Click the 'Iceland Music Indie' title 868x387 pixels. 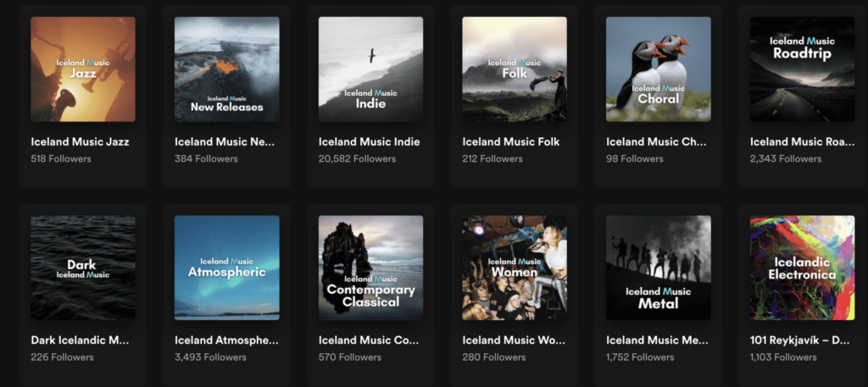tap(370, 142)
